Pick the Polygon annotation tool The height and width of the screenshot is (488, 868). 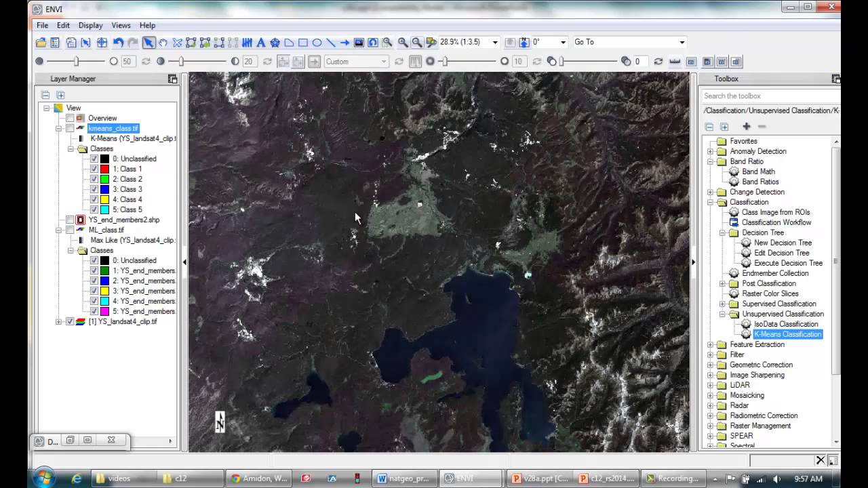[x=289, y=43]
